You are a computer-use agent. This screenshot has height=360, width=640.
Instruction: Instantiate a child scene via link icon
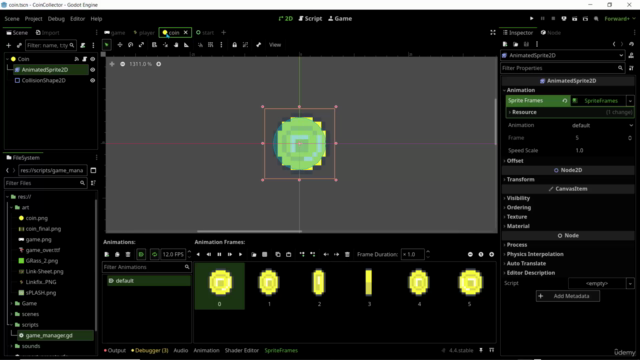coord(19,45)
